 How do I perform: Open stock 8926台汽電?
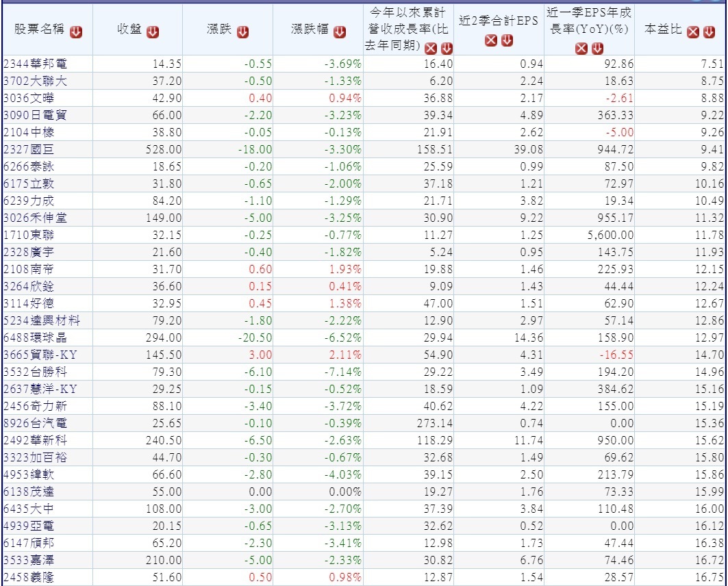(36, 424)
